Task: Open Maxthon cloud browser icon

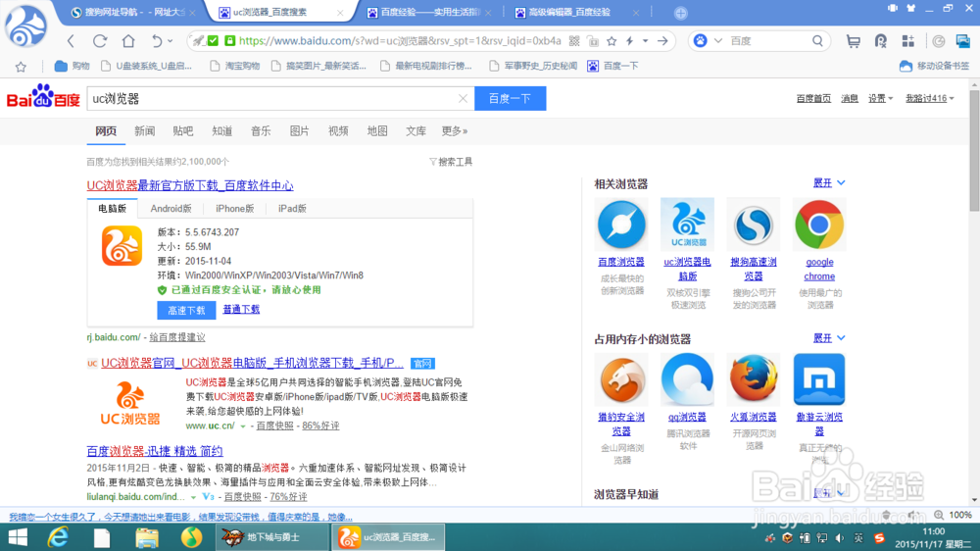Action: tap(819, 379)
